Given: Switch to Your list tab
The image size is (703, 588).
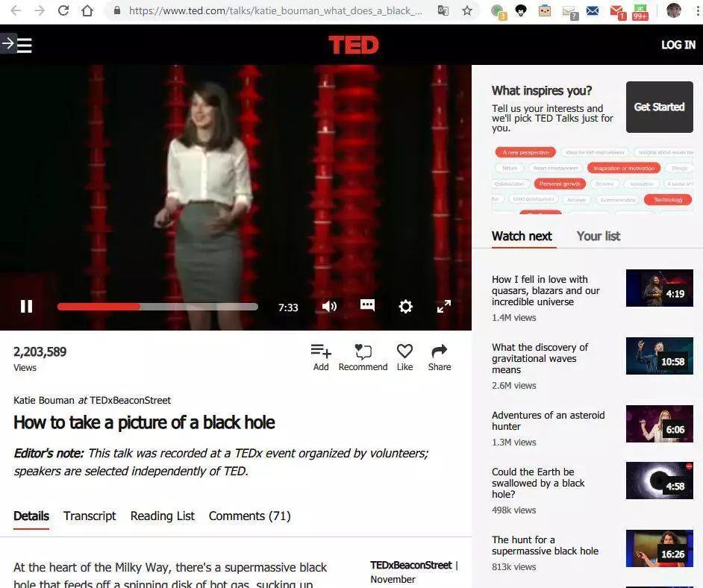Looking at the screenshot, I should 598,237.
